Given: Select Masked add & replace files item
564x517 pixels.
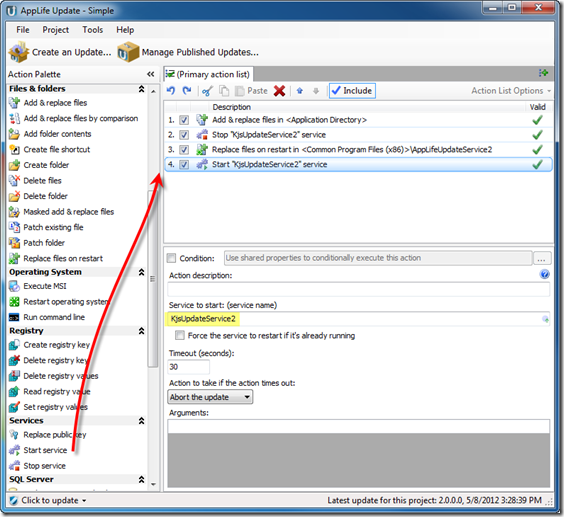Looking at the screenshot, I should [x=69, y=212].
